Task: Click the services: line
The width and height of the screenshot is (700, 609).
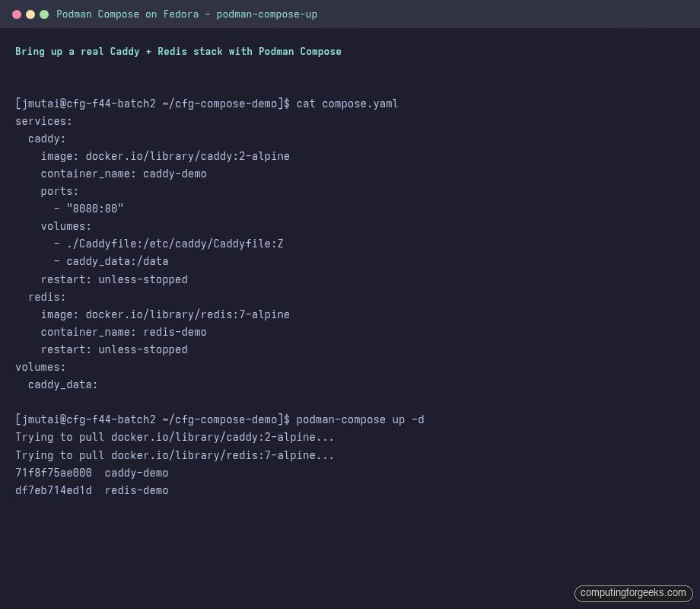Action: pyautogui.click(x=44, y=121)
